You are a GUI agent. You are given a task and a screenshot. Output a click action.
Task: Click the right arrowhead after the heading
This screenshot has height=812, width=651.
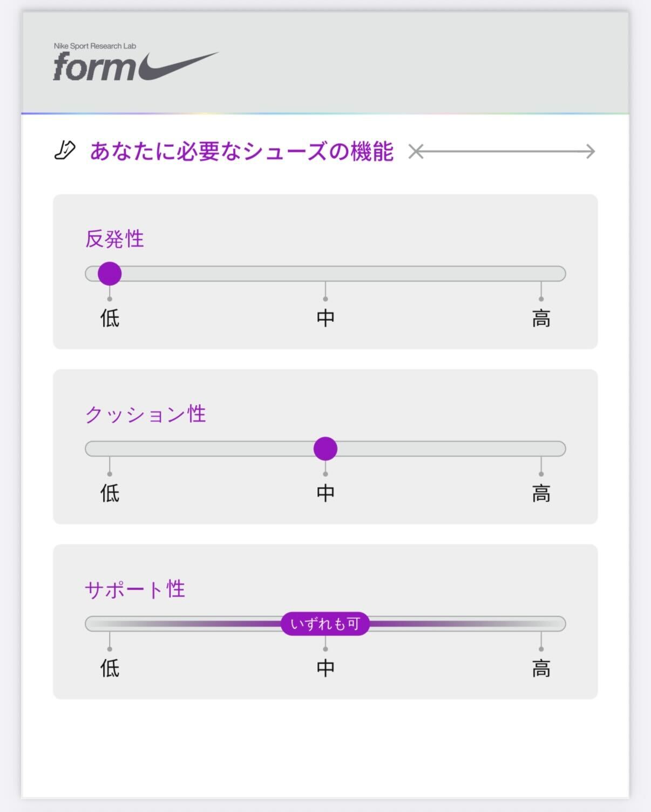pyautogui.click(x=589, y=152)
